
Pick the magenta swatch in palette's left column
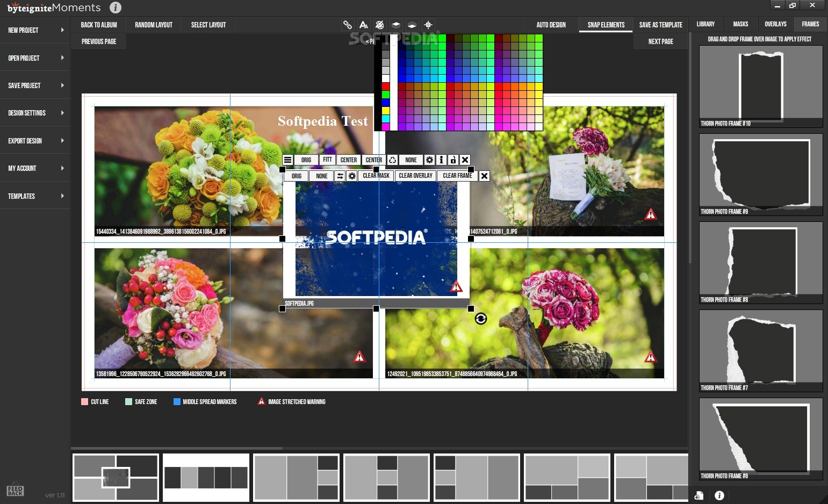point(385,127)
